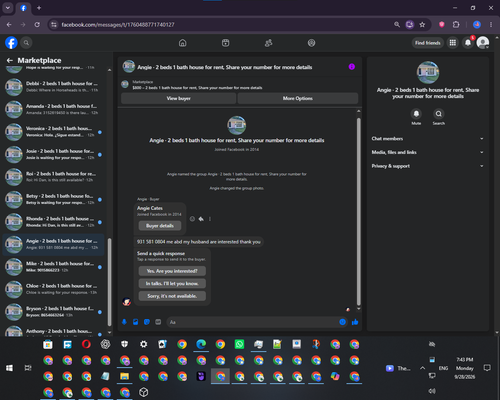Image resolution: width=500 pixels, height=400 pixels.
Task: Click the More Options button
Action: [x=298, y=98]
